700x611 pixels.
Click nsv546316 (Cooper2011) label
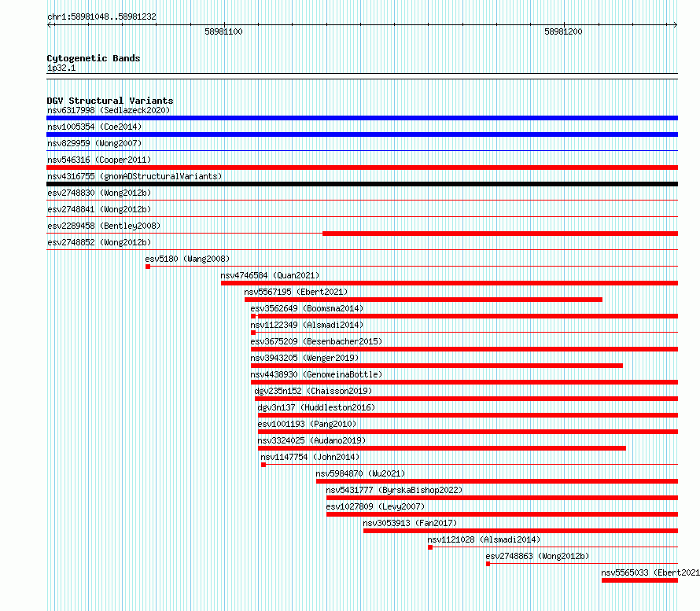(x=99, y=160)
